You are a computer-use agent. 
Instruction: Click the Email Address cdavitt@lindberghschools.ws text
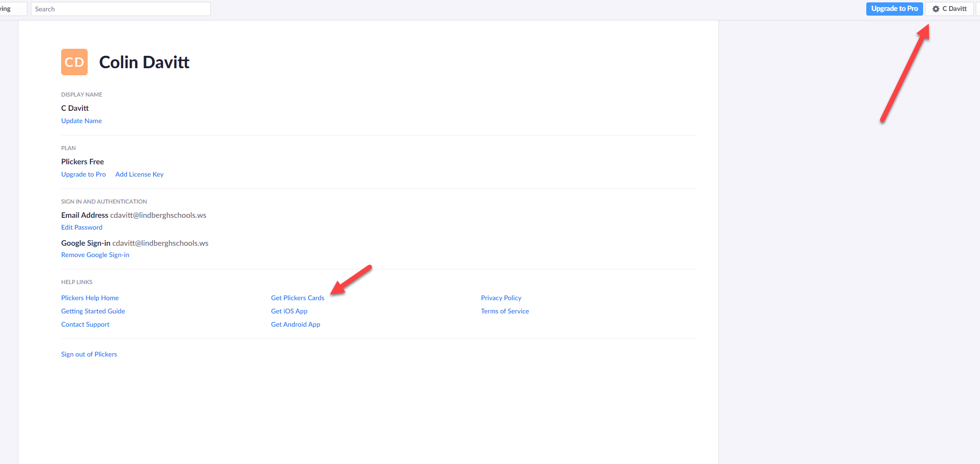tap(134, 215)
